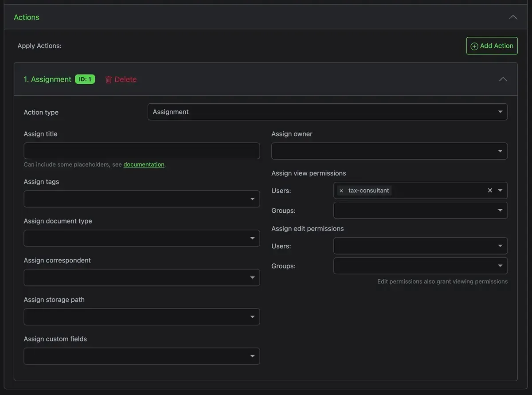Collapse the Actions section chevron
Viewport: 532px width, 395px height.
point(513,17)
